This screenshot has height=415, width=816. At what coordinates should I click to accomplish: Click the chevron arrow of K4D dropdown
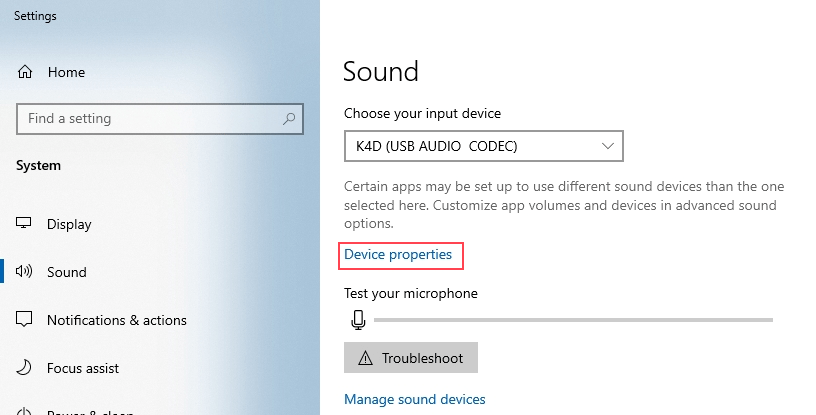point(608,146)
